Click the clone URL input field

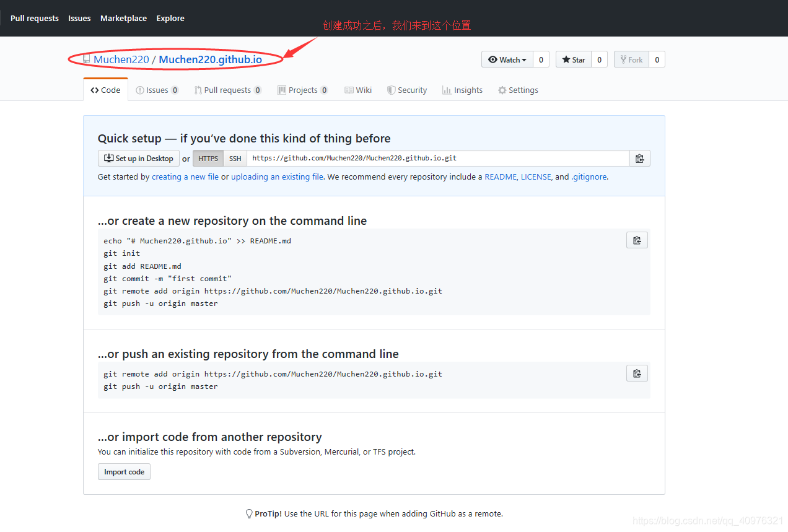coord(438,159)
